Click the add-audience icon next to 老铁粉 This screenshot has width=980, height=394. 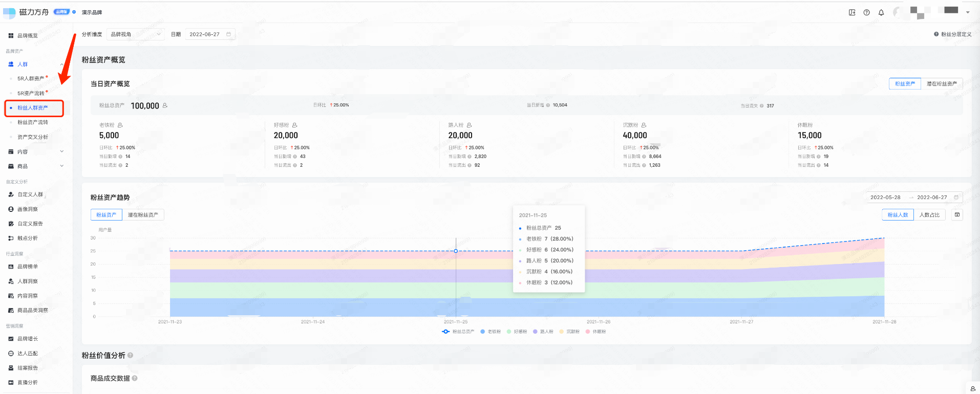(120, 125)
